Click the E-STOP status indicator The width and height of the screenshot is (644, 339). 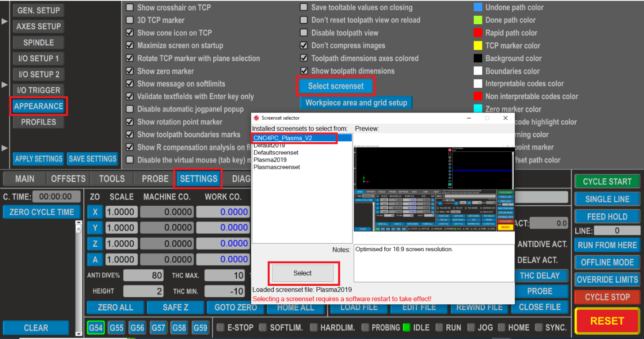(x=221, y=328)
